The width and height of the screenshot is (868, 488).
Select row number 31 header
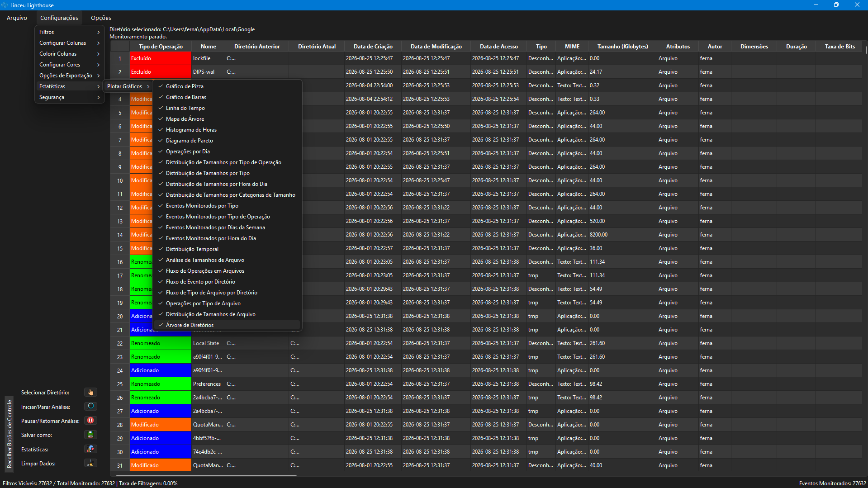pyautogui.click(x=120, y=465)
